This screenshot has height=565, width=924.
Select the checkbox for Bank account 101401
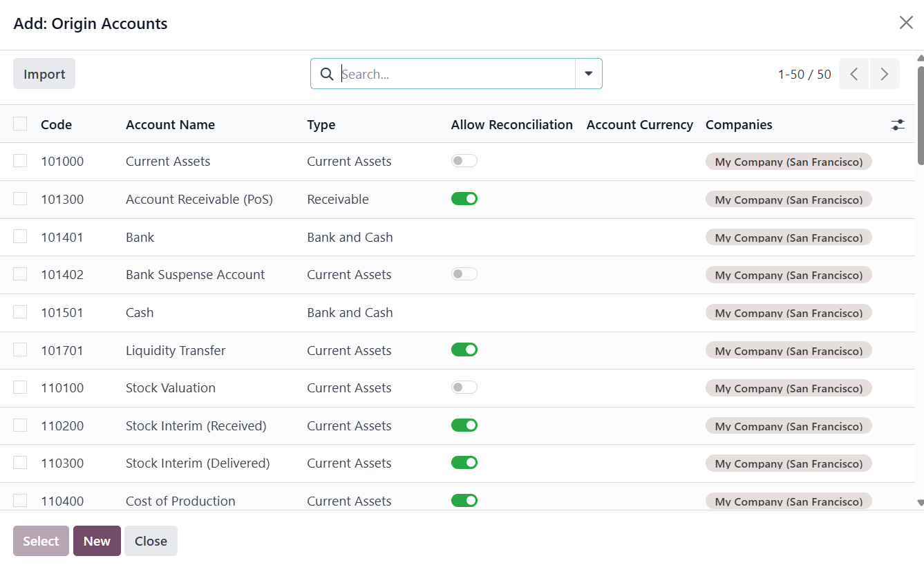(x=20, y=237)
